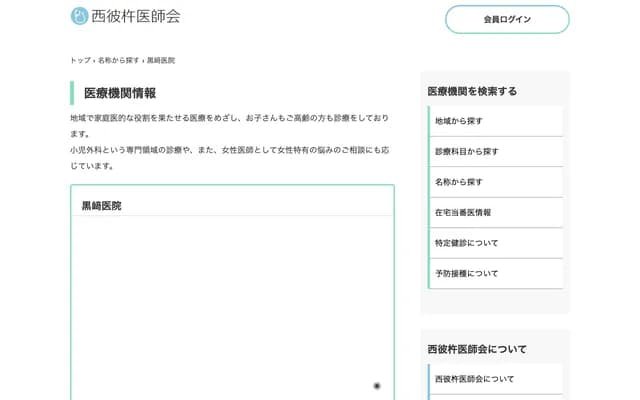Screen dimensions: 640x400
Task: Click the small dark icon in map area
Action: 377,385
